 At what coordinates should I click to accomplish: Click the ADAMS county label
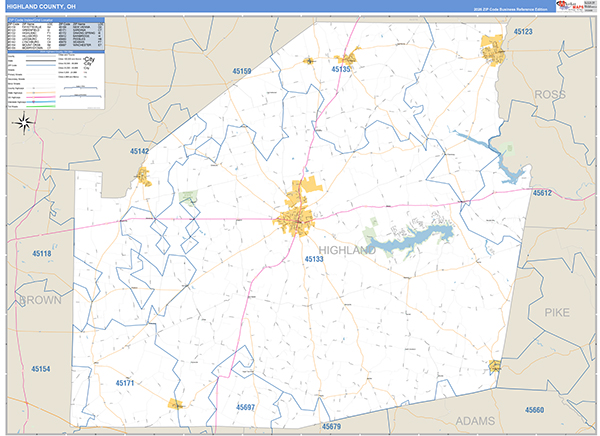(x=475, y=421)
